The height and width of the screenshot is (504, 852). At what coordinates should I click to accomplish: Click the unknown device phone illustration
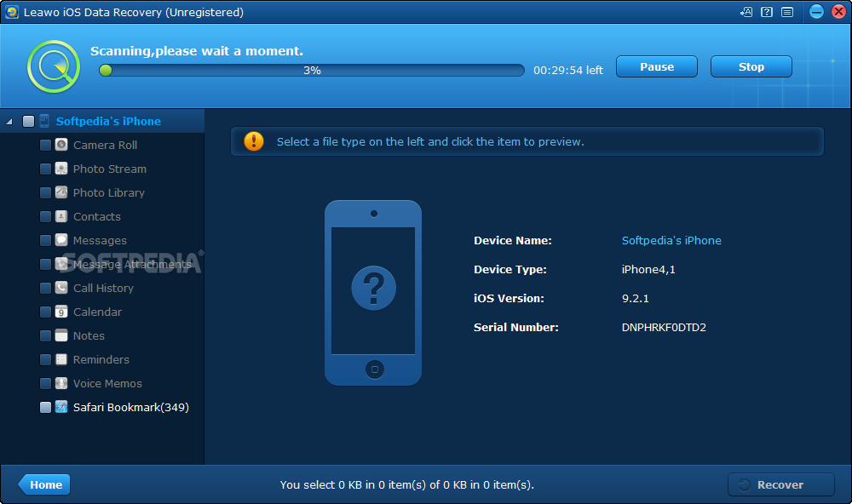click(x=373, y=293)
